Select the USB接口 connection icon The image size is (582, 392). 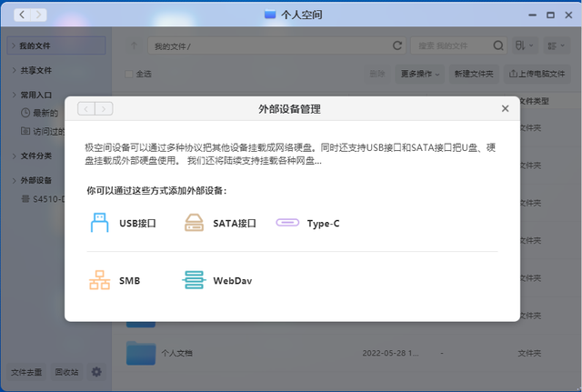coord(99,223)
